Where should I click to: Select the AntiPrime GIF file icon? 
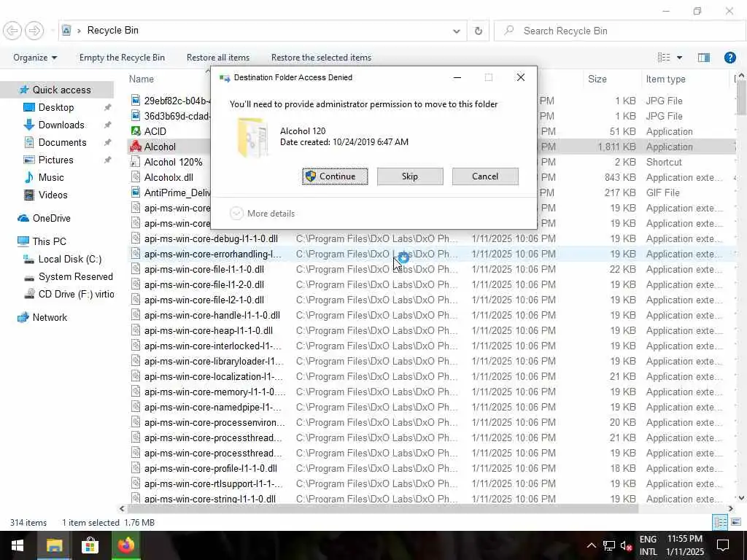136,192
